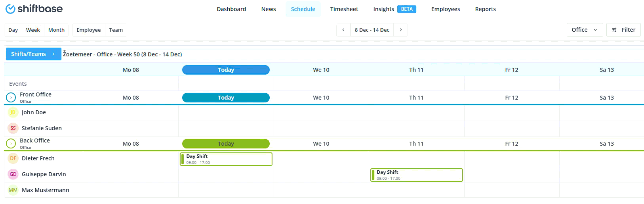The width and height of the screenshot is (644, 204).
Task: Switch to Day view
Action: (13, 30)
